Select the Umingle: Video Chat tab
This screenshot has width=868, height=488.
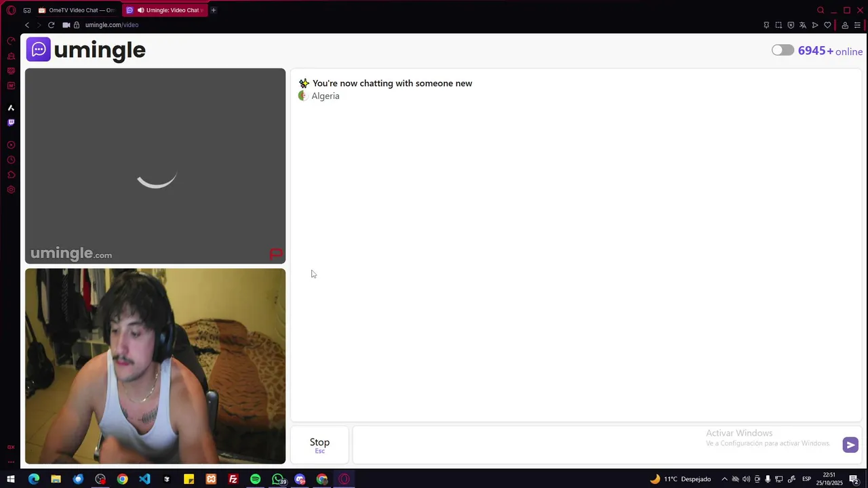[165, 10]
